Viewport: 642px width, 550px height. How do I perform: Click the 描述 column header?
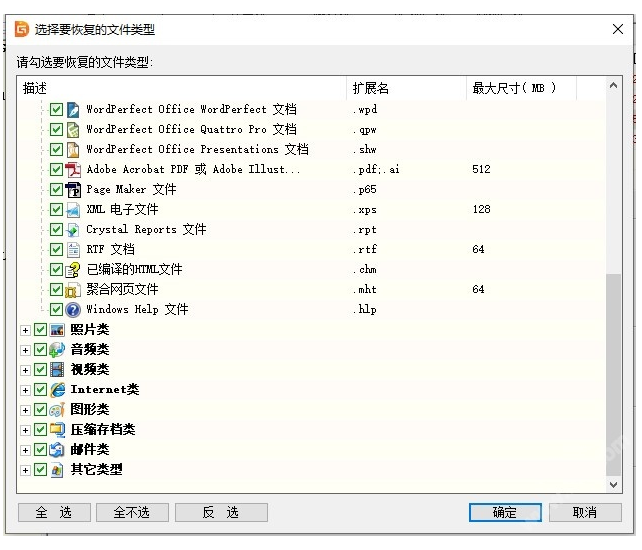pos(182,88)
